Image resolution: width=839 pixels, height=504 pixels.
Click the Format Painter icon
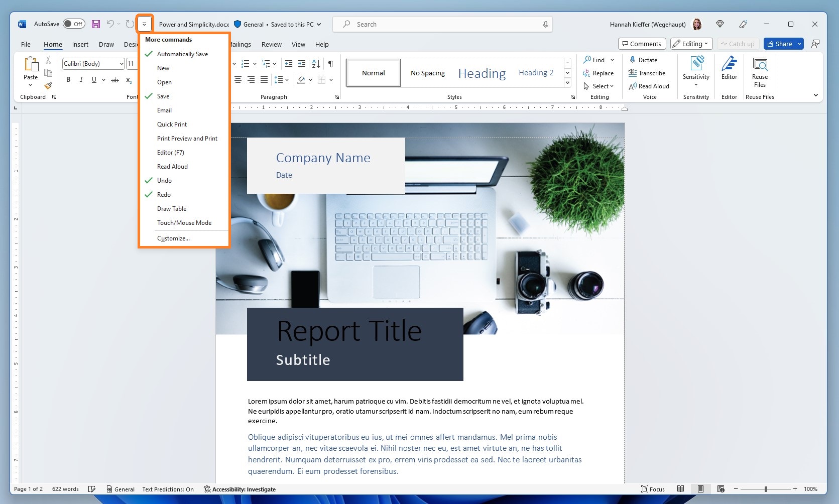point(48,85)
